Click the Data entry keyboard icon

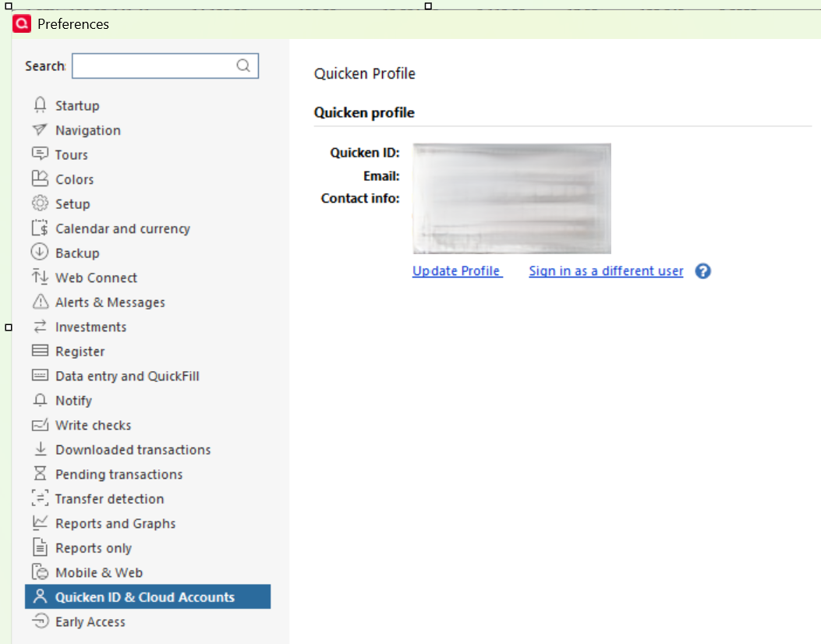tap(40, 375)
